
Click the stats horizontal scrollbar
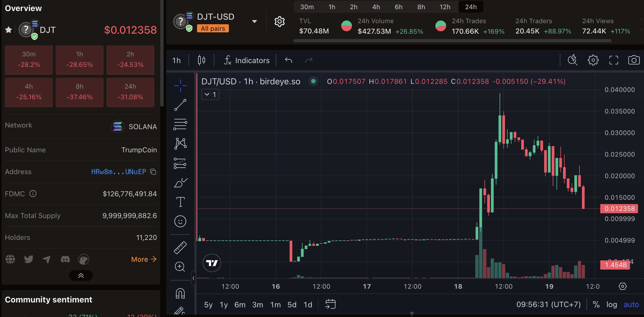[x=452, y=41]
